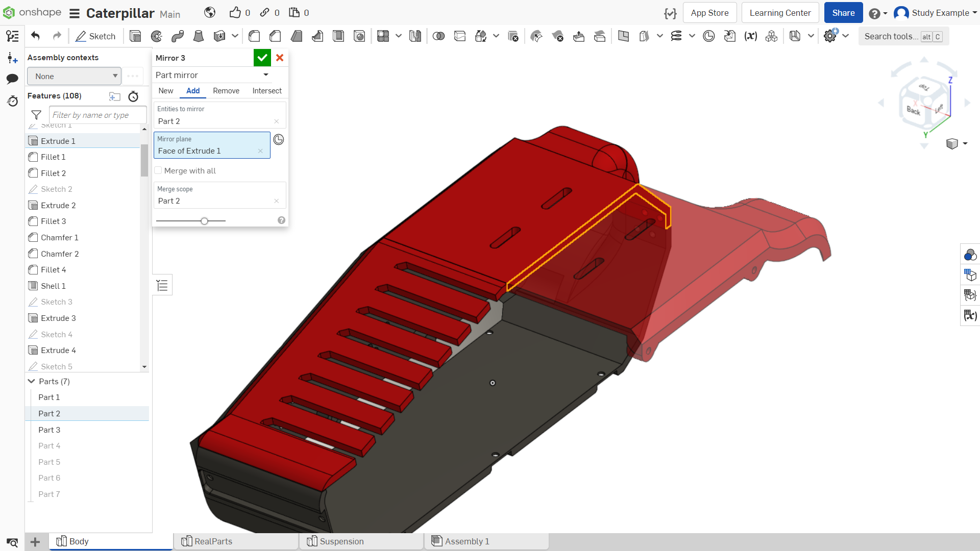
Task: Click the Search tools field
Action: point(903,36)
